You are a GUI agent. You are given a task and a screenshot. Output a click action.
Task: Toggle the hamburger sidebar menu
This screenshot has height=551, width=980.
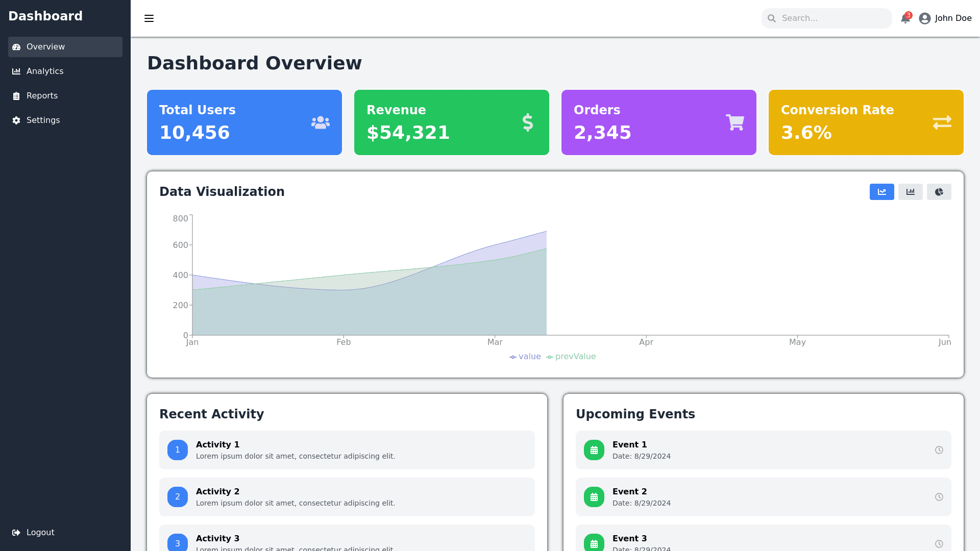click(149, 18)
